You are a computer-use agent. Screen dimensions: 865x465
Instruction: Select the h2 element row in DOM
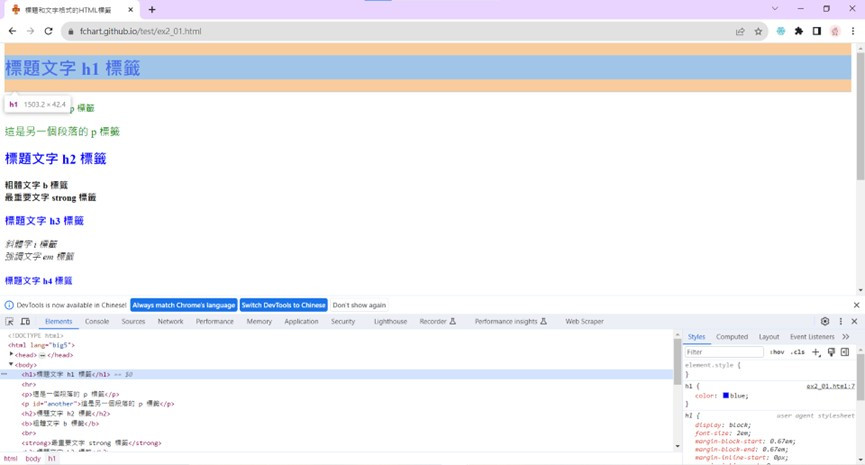pyautogui.click(x=337, y=414)
